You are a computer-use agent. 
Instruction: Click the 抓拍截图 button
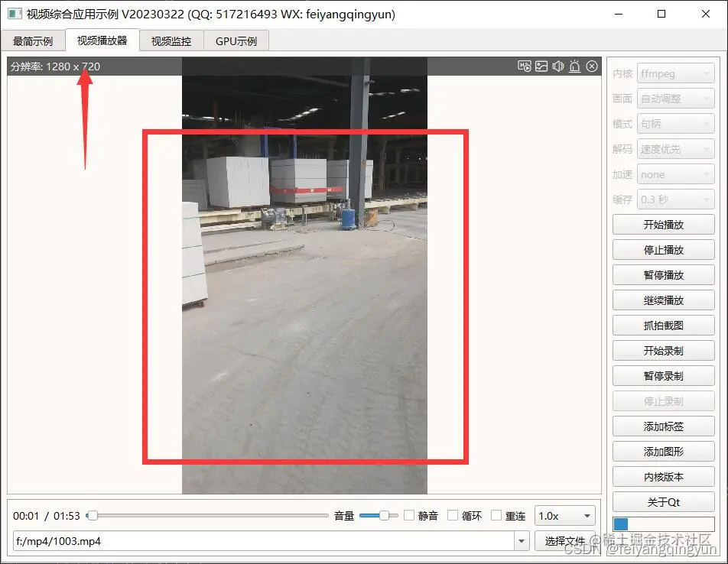(664, 326)
